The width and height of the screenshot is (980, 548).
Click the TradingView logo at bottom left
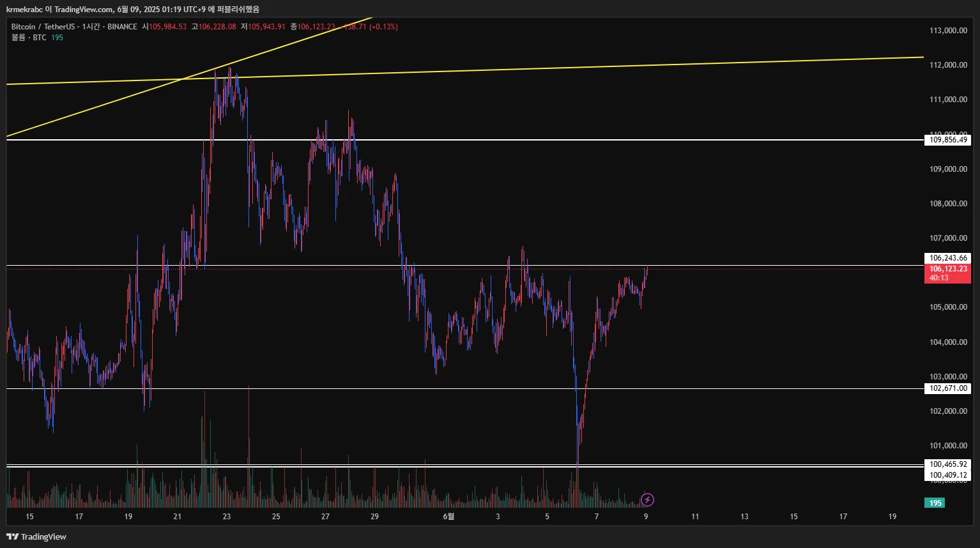point(36,537)
